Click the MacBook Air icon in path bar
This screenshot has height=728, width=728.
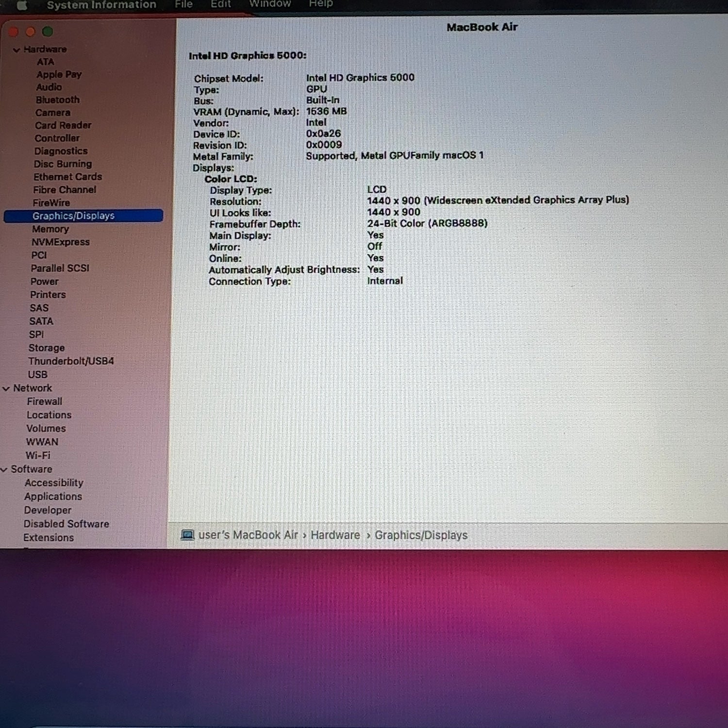187,535
